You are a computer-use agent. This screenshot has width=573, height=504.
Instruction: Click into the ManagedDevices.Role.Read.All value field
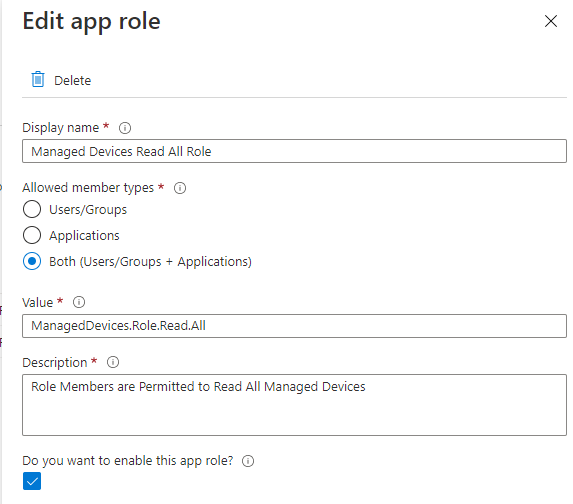pyautogui.click(x=294, y=326)
